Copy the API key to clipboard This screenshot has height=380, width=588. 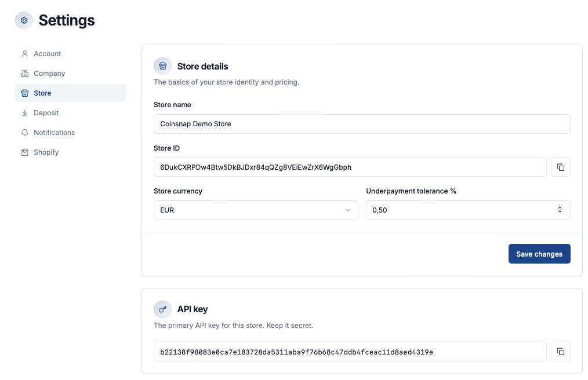click(561, 352)
